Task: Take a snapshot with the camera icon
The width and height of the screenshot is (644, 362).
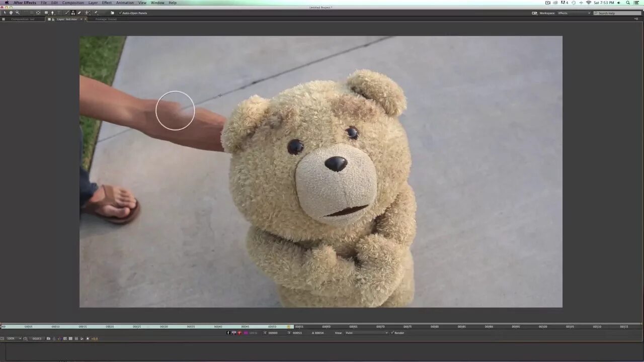Action: click(x=48, y=338)
